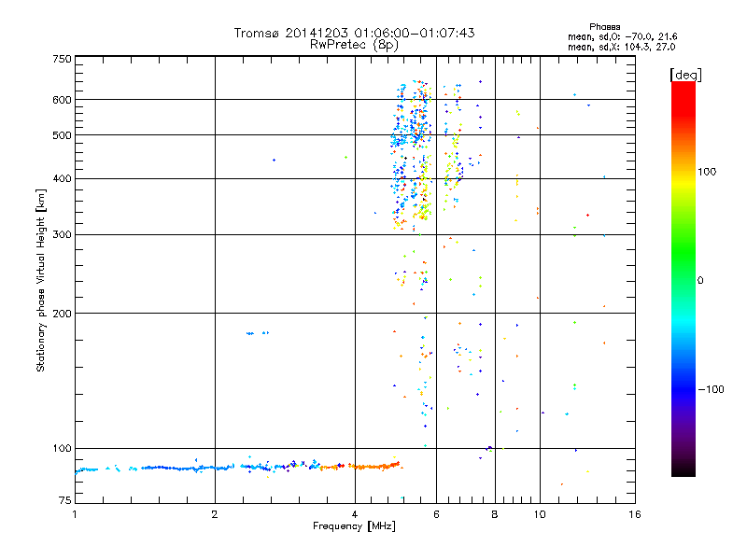
Task: Click the colorbar tick label '-100'
Action: (712, 389)
